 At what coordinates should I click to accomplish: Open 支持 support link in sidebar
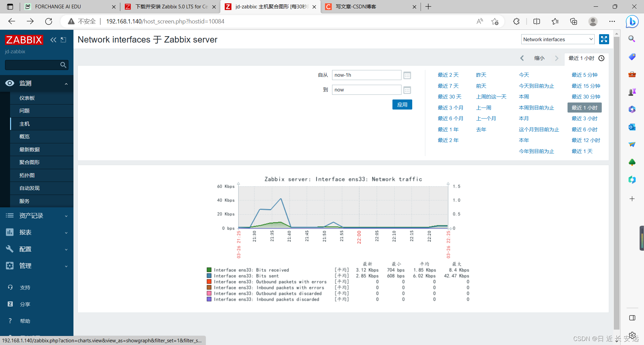click(25, 288)
